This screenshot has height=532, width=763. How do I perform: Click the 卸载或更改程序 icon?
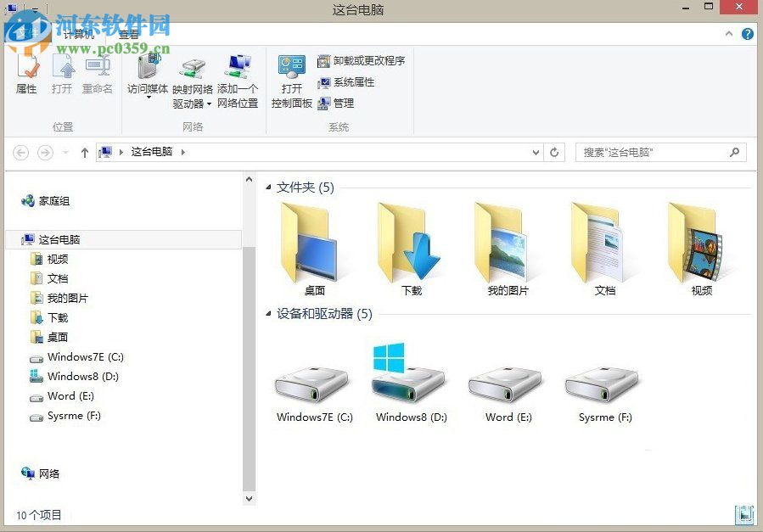pyautogui.click(x=362, y=60)
